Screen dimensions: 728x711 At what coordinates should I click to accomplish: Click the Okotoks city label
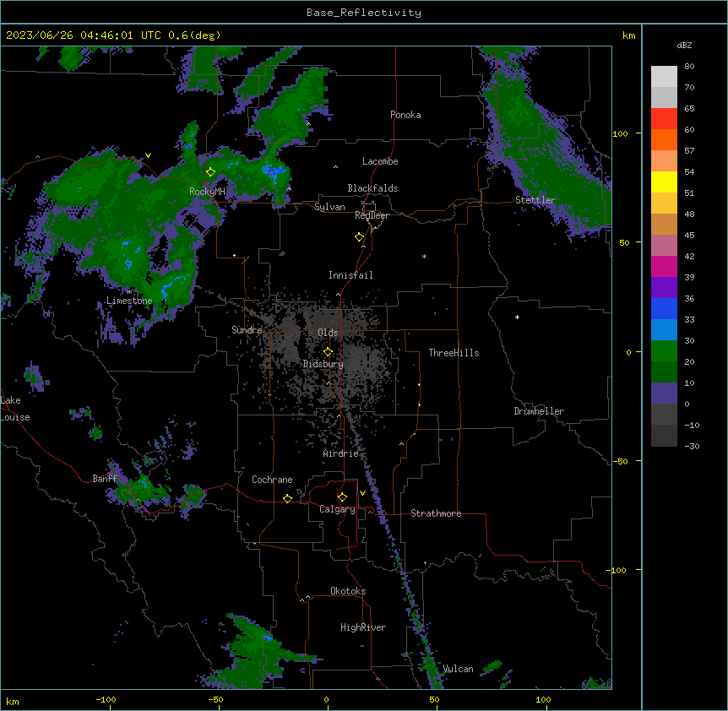348,591
